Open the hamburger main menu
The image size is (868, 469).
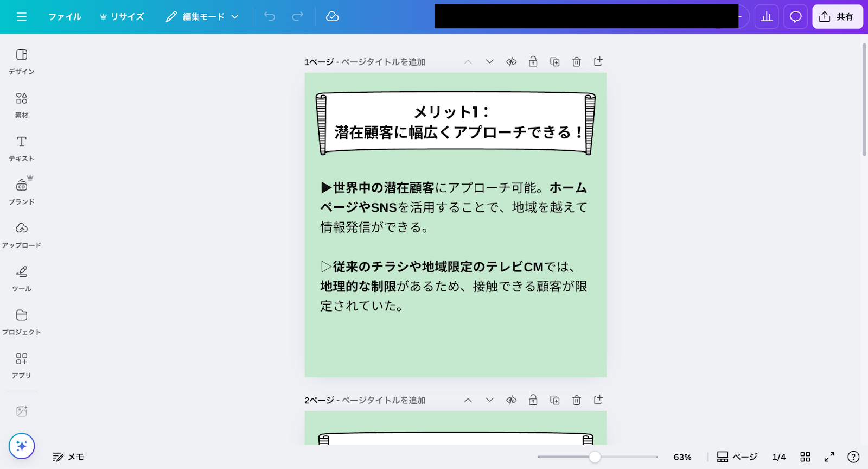tap(22, 17)
